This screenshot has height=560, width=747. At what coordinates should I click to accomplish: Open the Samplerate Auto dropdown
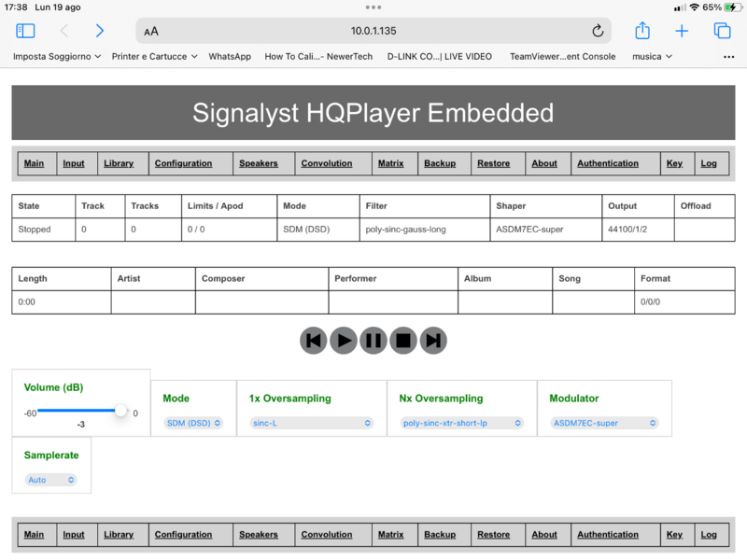50,480
